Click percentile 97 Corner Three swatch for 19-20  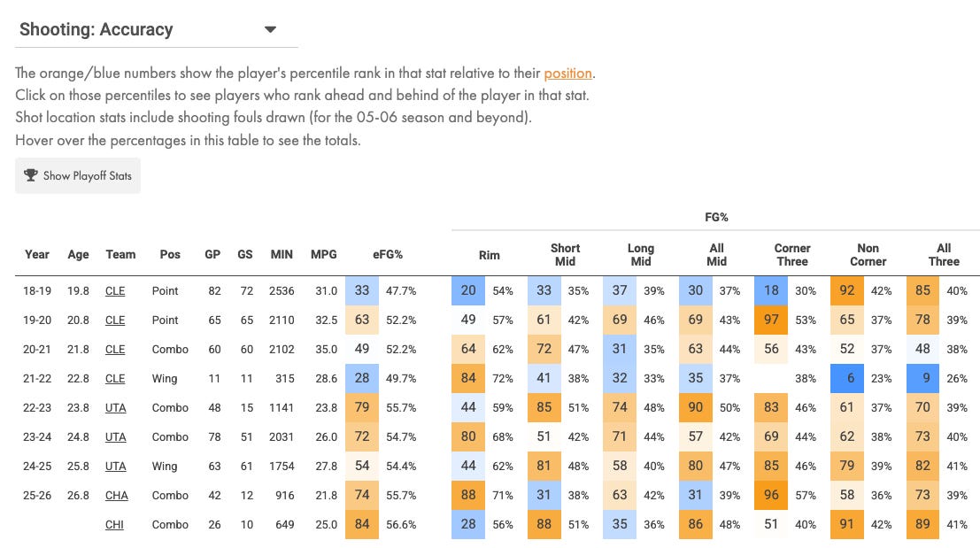click(x=771, y=320)
